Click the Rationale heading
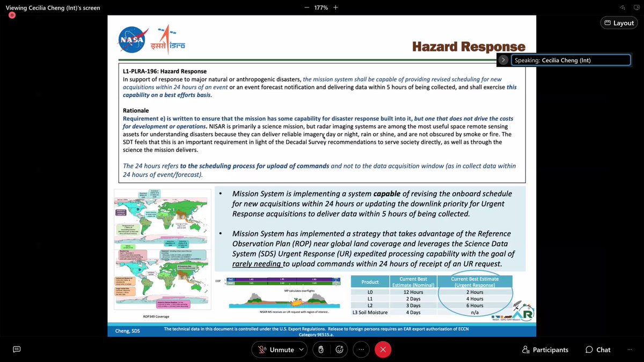The height and width of the screenshot is (362, 644). [136, 110]
